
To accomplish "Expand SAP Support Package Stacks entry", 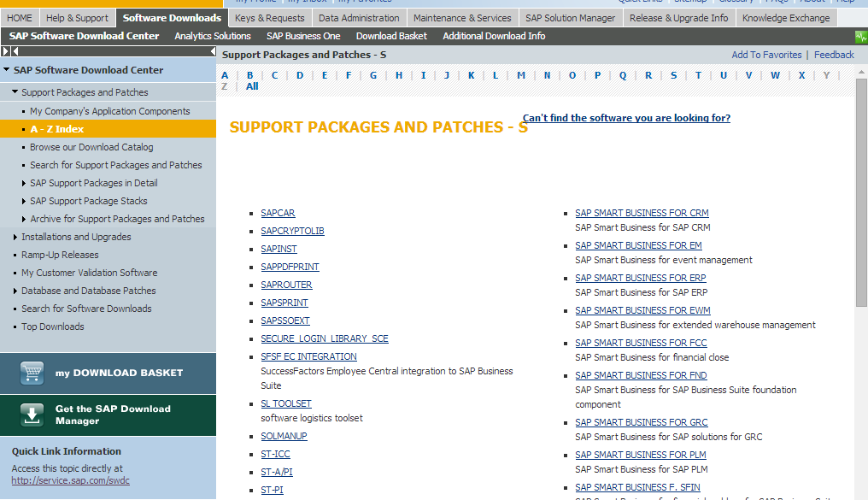I will click(x=25, y=200).
